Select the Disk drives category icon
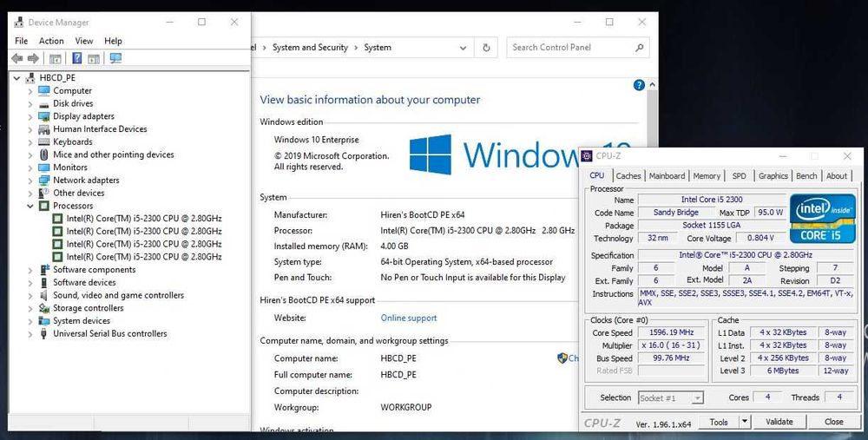Image resolution: width=868 pixels, height=440 pixels. pos(43,103)
